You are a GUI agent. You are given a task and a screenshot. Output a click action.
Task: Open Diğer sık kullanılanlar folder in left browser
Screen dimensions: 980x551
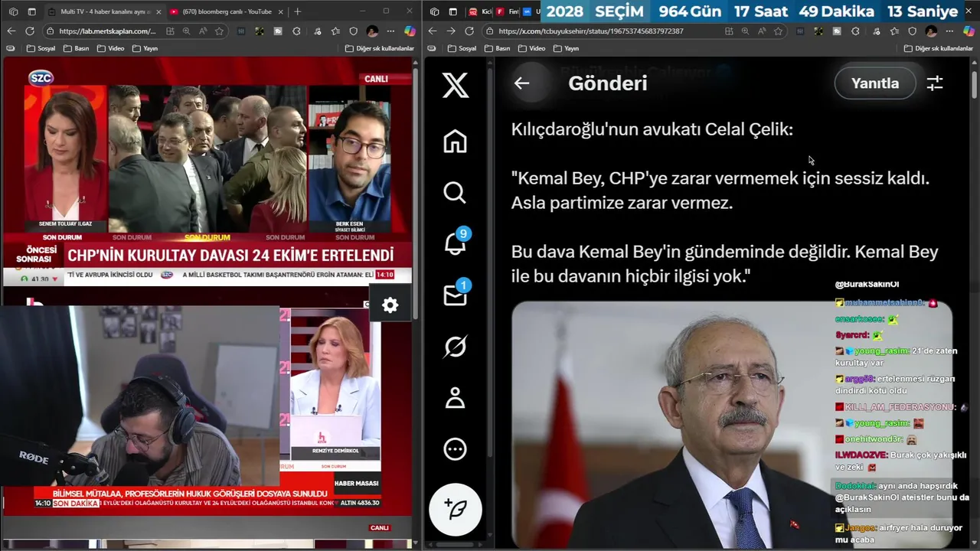pos(379,48)
